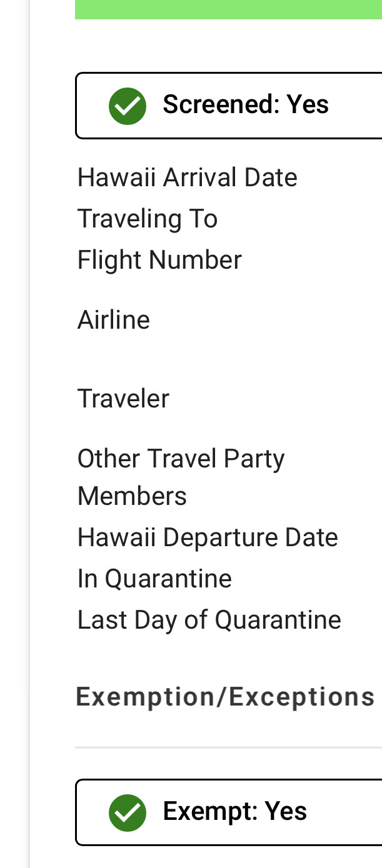The image size is (382, 868).
Task: Click the divider line below Exemption/Exceptions
Action: pyautogui.click(x=228, y=747)
